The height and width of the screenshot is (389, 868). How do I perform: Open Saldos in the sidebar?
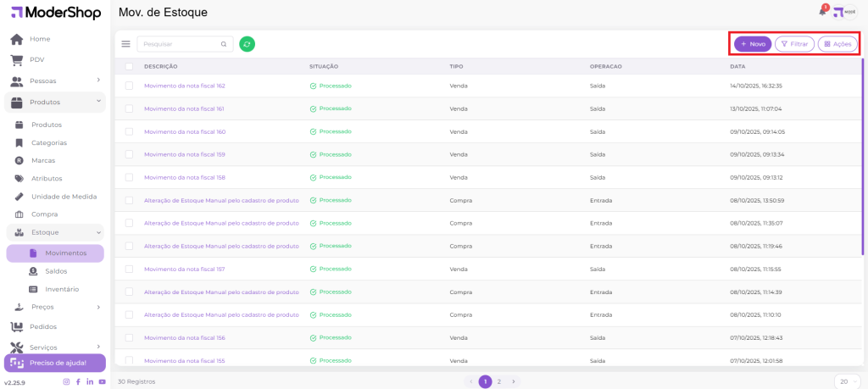coord(56,271)
